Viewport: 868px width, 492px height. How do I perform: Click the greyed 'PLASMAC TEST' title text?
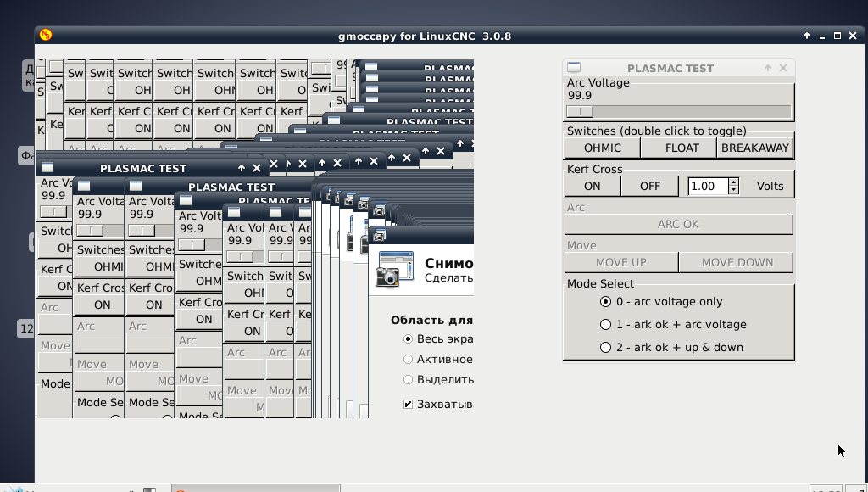(670, 68)
